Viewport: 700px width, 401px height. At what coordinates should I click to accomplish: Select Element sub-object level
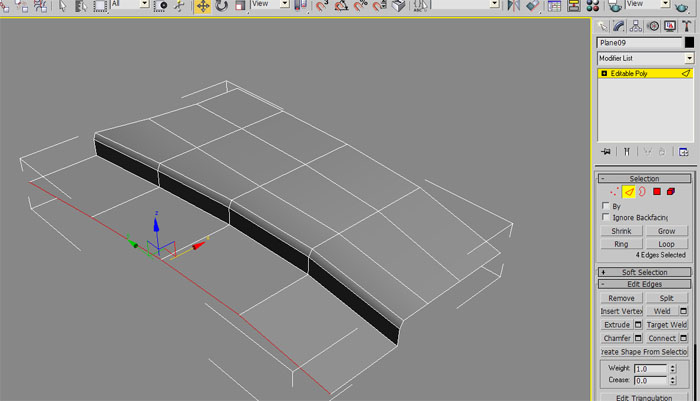[x=671, y=192]
